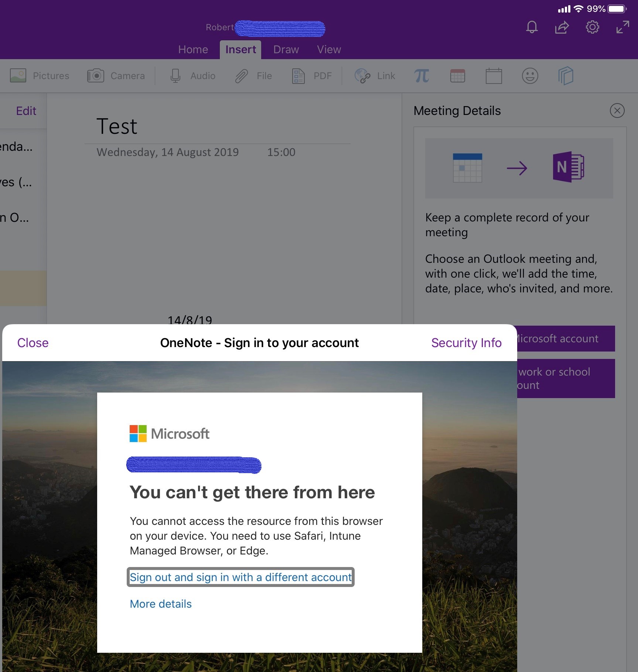Open Security Info in sign-in dialog
The height and width of the screenshot is (672, 638).
pos(466,343)
